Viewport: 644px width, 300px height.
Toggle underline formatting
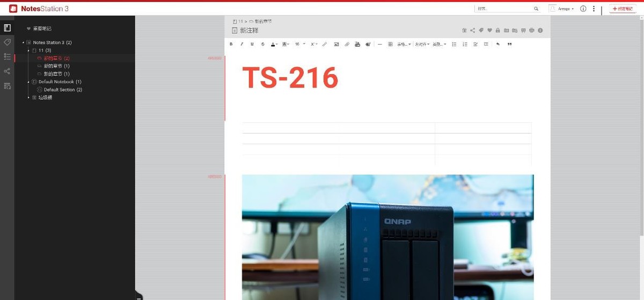[252, 44]
